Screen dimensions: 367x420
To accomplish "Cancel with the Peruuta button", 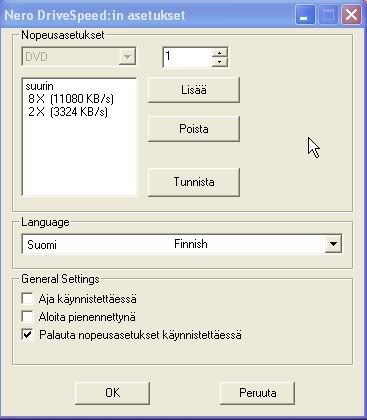I will coord(257,393).
